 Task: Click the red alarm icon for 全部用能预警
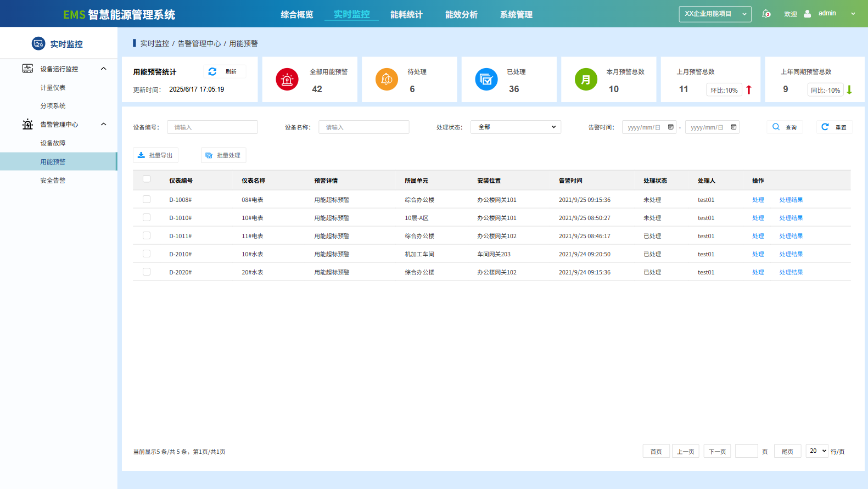point(287,80)
